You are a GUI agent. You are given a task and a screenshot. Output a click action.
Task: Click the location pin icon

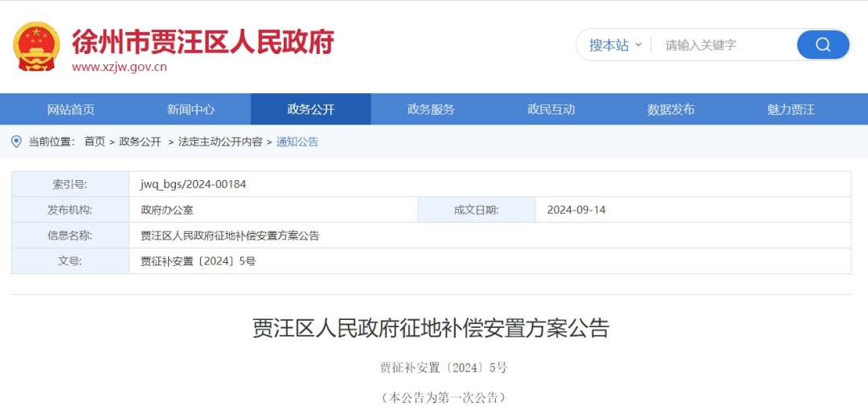coord(17,141)
